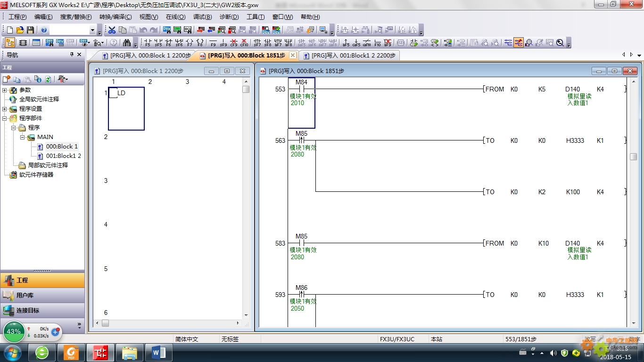Image resolution: width=644 pixels, height=362 pixels.
Task: Collapse the 程序部件 tree node
Action: [5, 118]
